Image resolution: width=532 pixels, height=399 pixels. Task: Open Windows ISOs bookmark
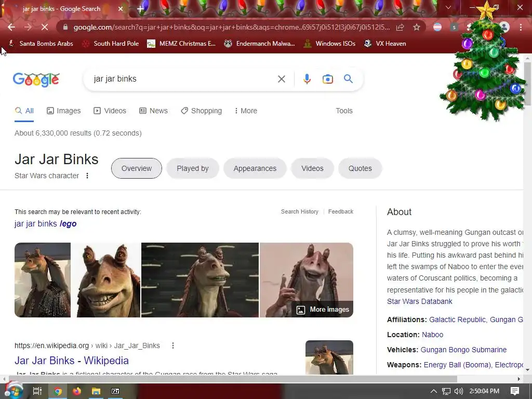point(329,44)
